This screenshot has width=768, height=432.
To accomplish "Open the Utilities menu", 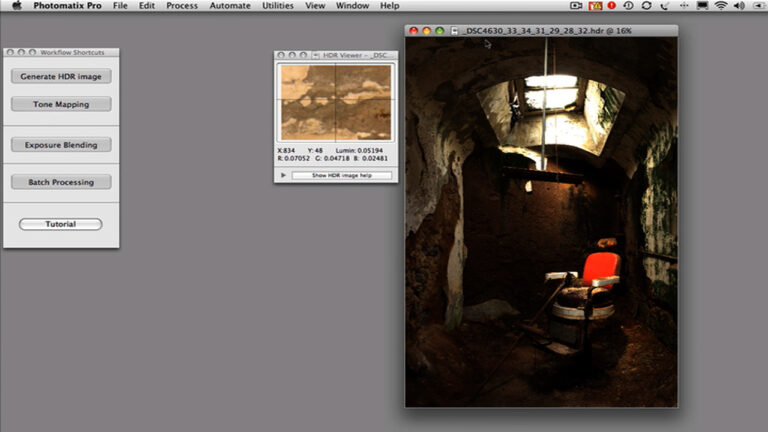I will (278, 6).
